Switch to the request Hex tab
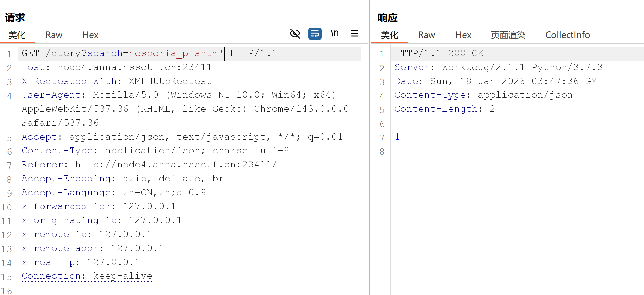The image size is (644, 295). coord(90,35)
